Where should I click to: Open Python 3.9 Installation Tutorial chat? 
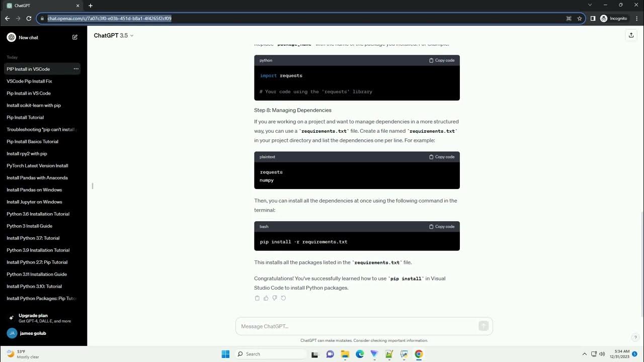(x=42, y=250)
